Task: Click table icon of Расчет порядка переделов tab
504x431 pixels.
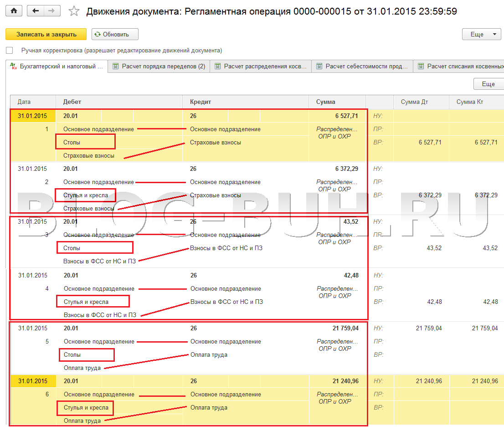Action: (x=116, y=67)
